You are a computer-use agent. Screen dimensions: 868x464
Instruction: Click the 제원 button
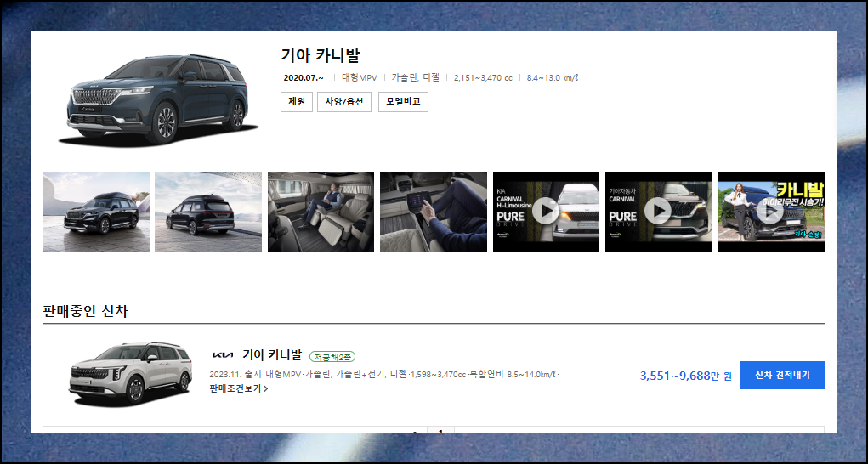tap(297, 102)
